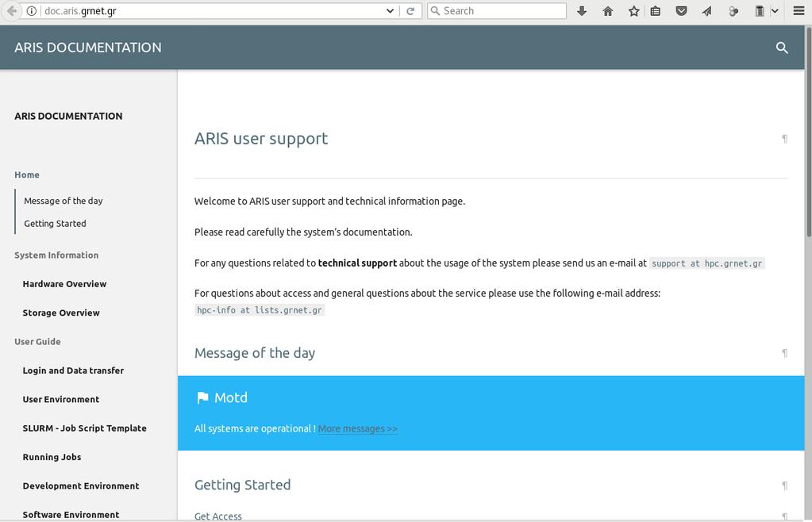Open Hardware Overview page

click(65, 284)
